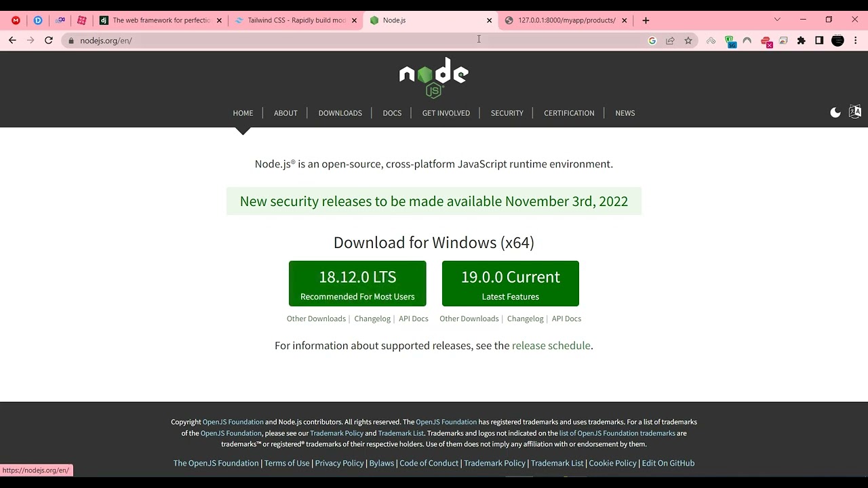Open the browser side panel icon
The height and width of the screenshot is (488, 868).
coord(819,41)
